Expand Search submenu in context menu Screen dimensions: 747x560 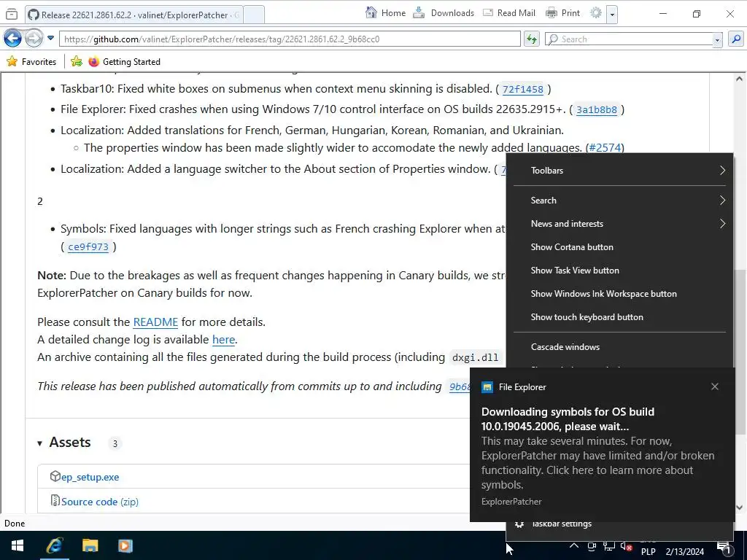click(619, 201)
